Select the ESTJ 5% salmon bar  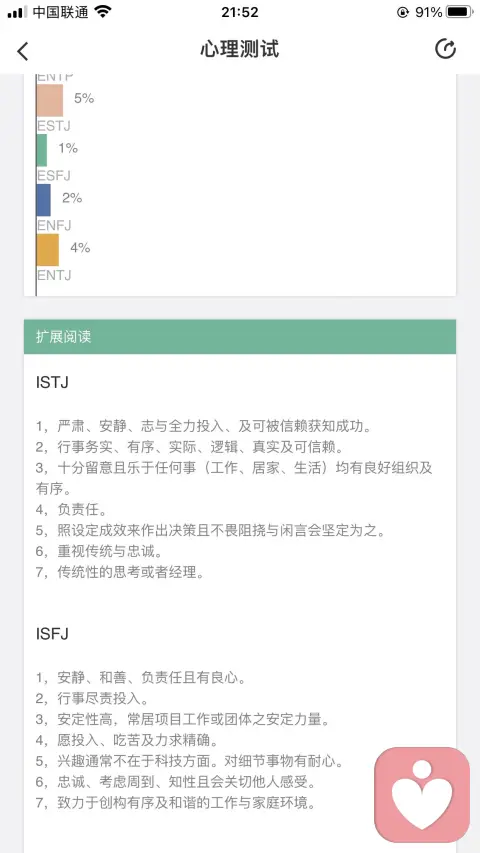pyautogui.click(x=50, y=100)
